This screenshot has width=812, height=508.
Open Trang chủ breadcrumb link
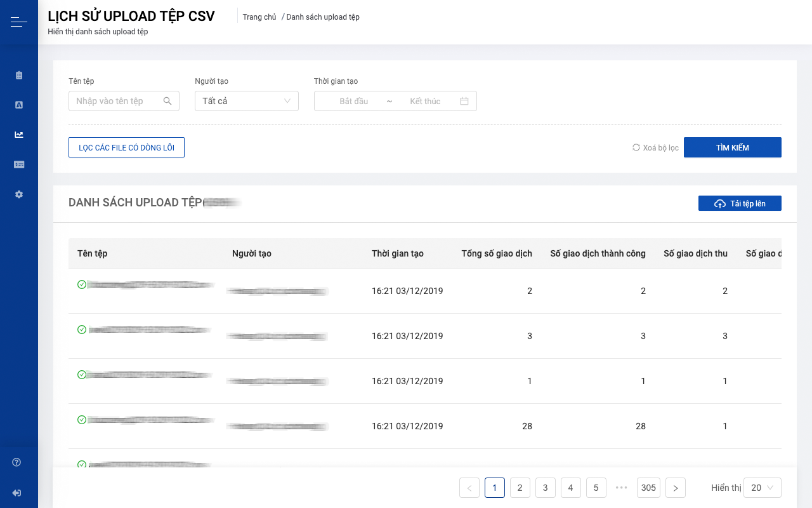(x=259, y=17)
